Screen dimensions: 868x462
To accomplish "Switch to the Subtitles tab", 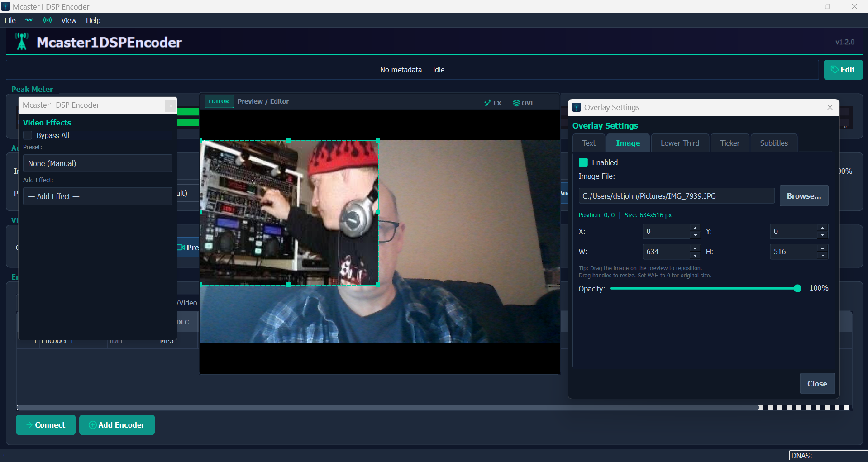I will 773,143.
